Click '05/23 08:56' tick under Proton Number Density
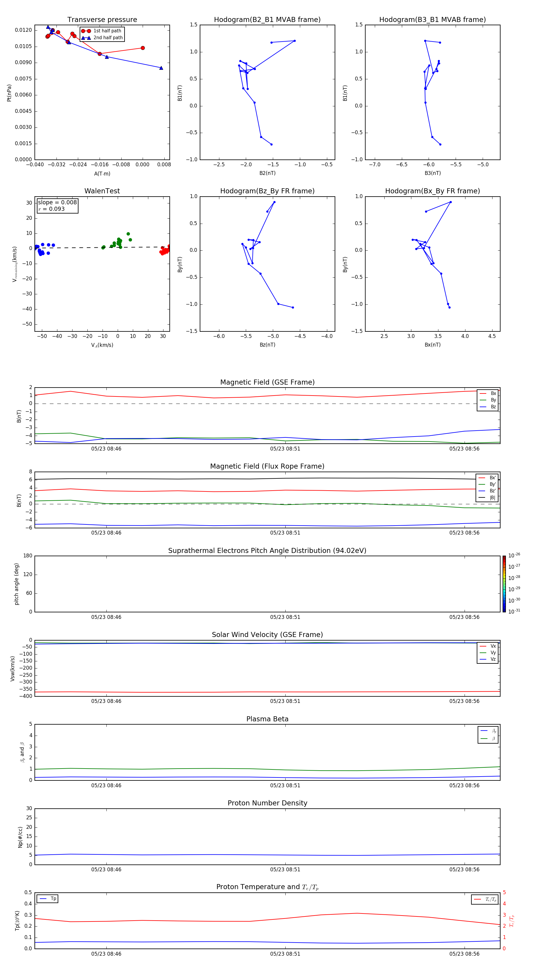The height and width of the screenshot is (980, 535). click(x=464, y=870)
